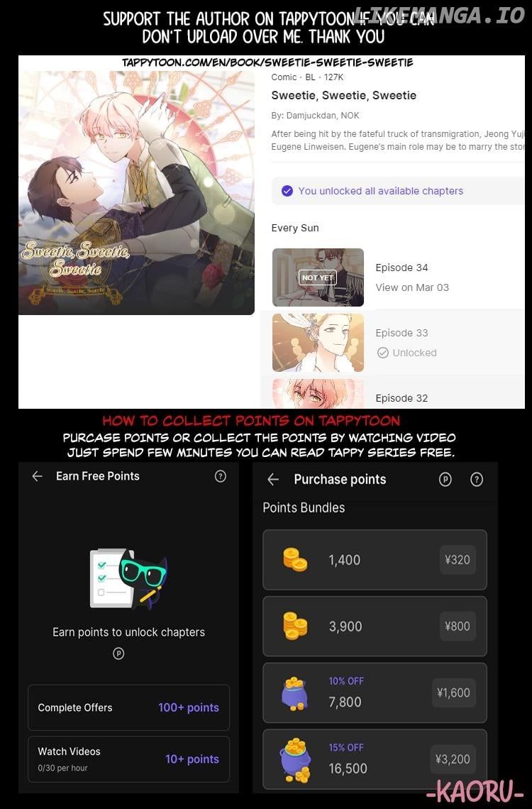The width and height of the screenshot is (532, 809).
Task: Open the Episode 33 thumbnail
Action: 318,343
